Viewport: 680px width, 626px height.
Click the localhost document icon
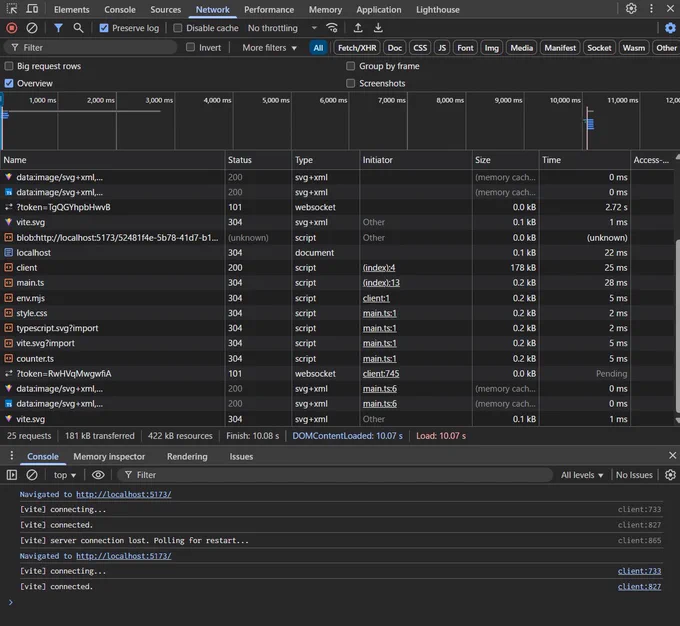8,252
